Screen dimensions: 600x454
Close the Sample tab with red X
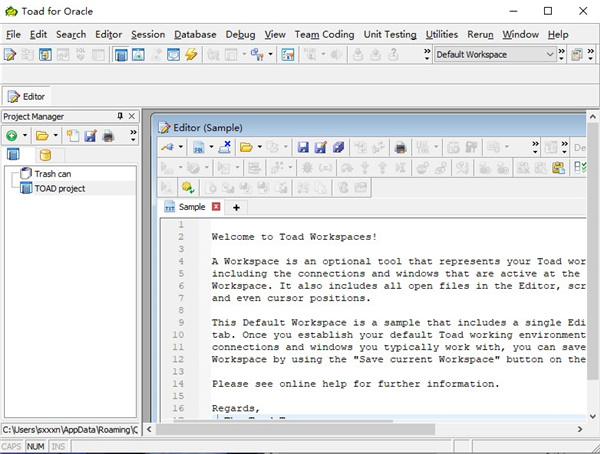(x=216, y=207)
